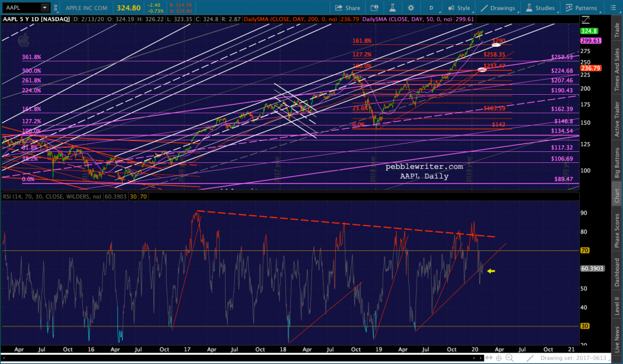This screenshot has width=623, height=364.
Task: Open the Dashboard side tab
Action: pyautogui.click(x=617, y=272)
